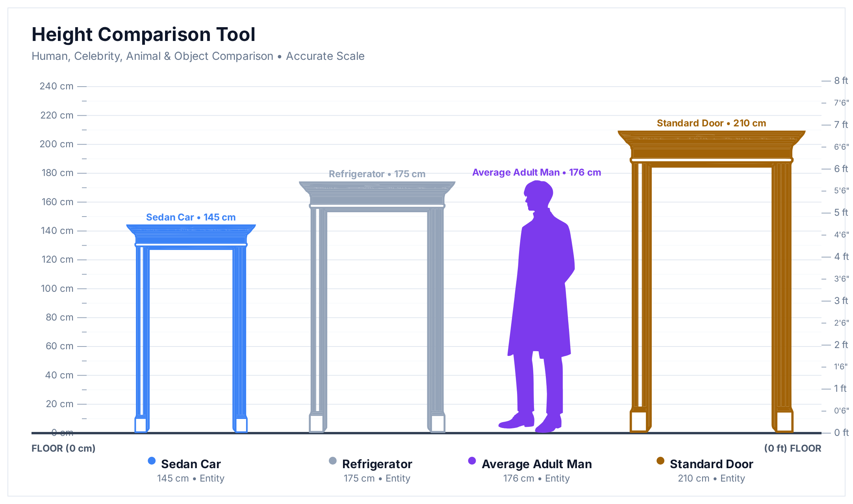Click '175 cm • Entity' under Refrigerator
Image resolution: width=853 pixels, height=504 pixels.
point(377,478)
